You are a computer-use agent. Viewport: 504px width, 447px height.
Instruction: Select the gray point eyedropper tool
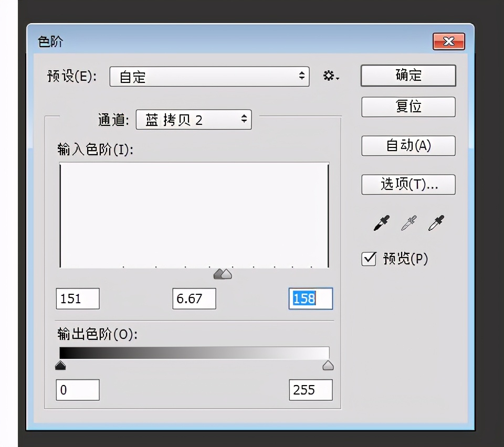click(409, 223)
